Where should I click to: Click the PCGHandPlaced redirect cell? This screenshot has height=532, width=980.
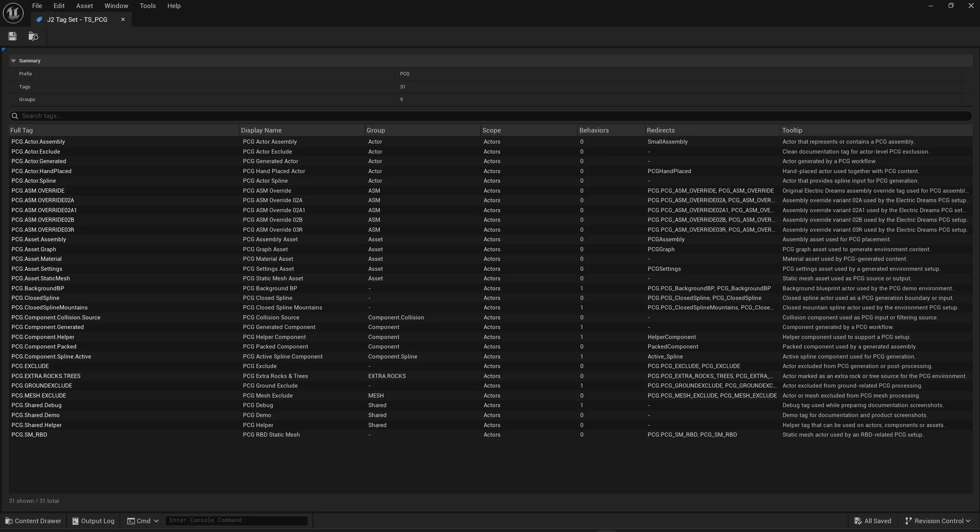point(670,171)
